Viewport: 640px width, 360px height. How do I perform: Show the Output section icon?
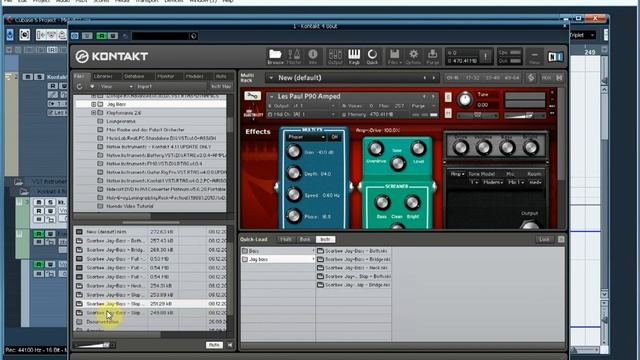click(x=335, y=56)
